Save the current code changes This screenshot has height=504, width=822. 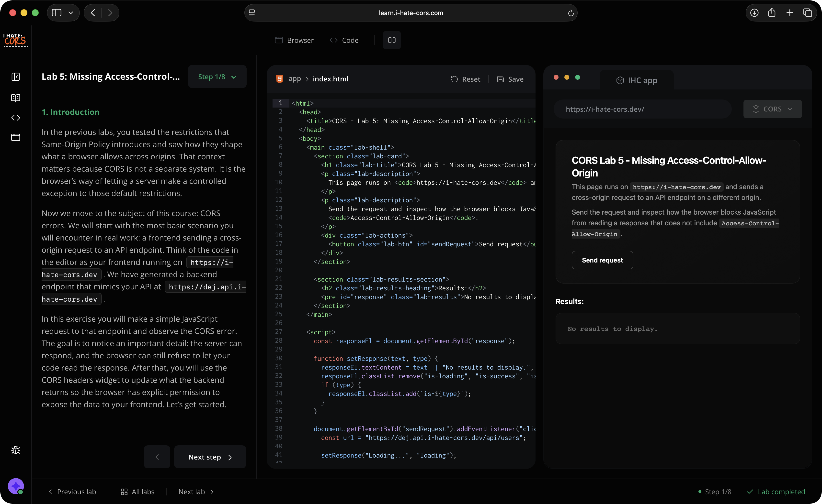[x=510, y=79]
